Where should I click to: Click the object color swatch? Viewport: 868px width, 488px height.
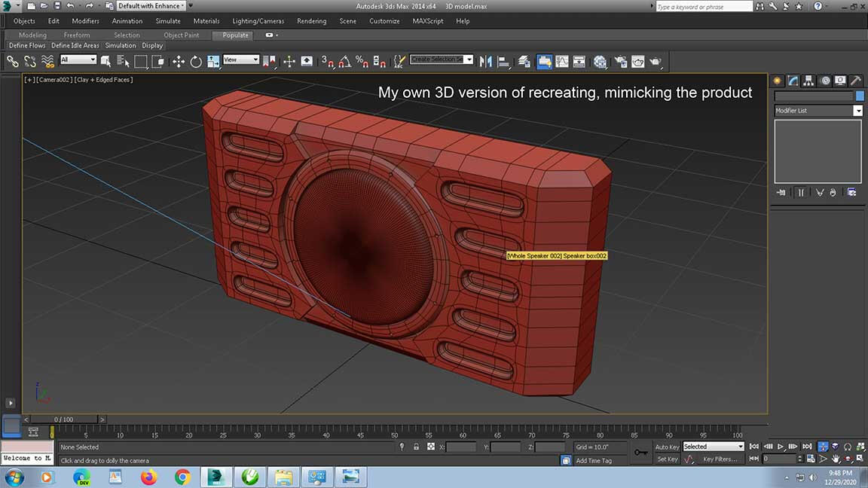pos(860,96)
